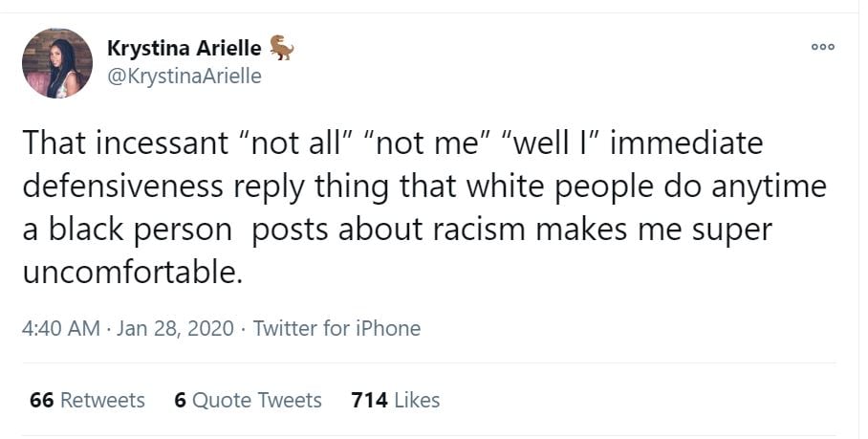Image resolution: width=868 pixels, height=439 pixels.
Task: Show the "6 Quote Tweets" list
Action: pyautogui.click(x=248, y=400)
